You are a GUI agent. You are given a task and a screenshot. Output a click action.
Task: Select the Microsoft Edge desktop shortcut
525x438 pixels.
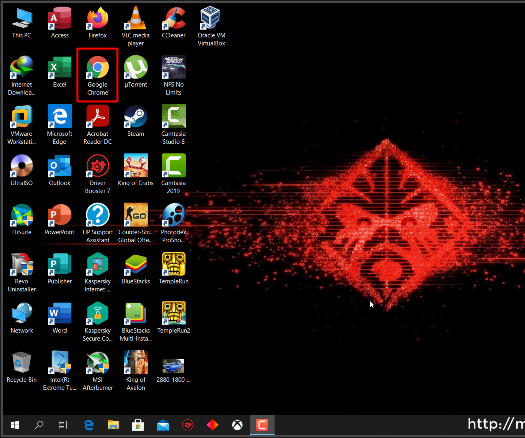pyautogui.click(x=60, y=125)
